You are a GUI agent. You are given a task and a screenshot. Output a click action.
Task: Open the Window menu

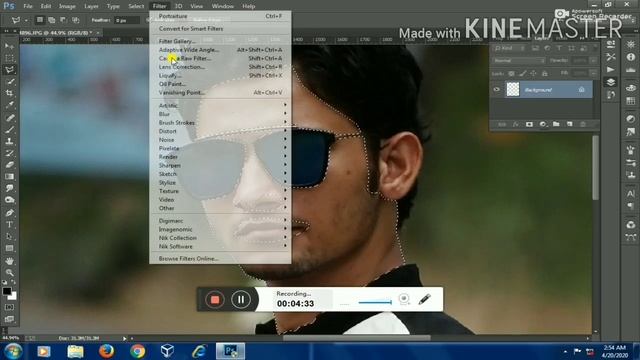[x=223, y=6]
